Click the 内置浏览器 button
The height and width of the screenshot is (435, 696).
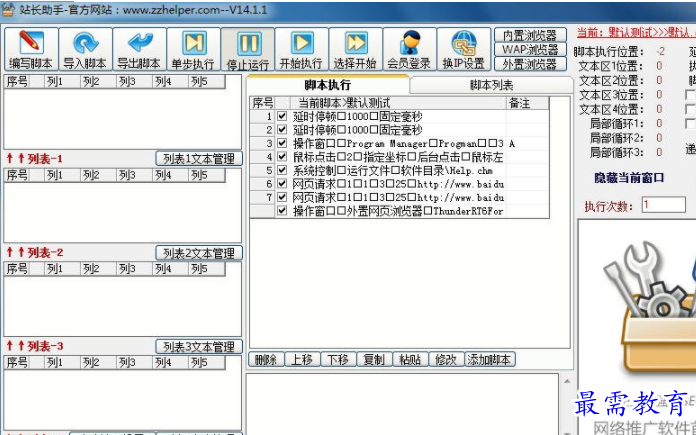[529, 35]
